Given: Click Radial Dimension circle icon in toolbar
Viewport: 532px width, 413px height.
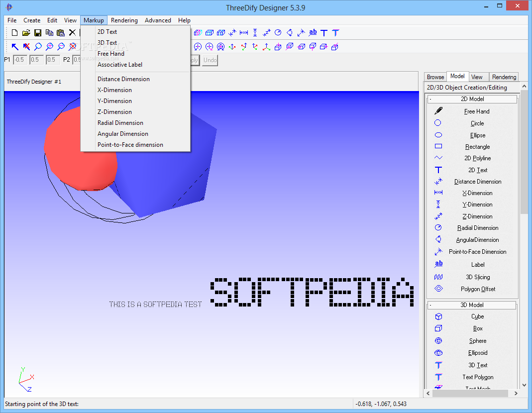Looking at the screenshot, I should 278,32.
